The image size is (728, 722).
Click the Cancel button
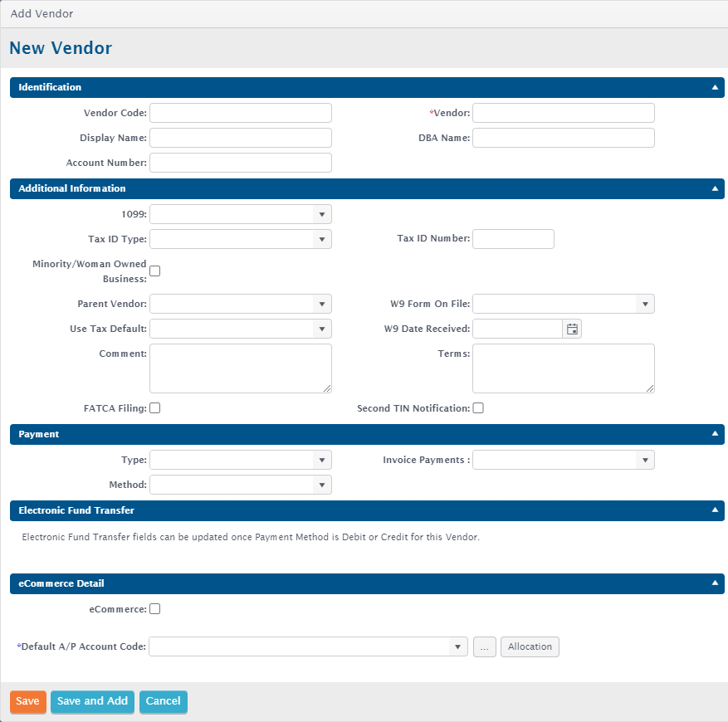[x=164, y=701]
